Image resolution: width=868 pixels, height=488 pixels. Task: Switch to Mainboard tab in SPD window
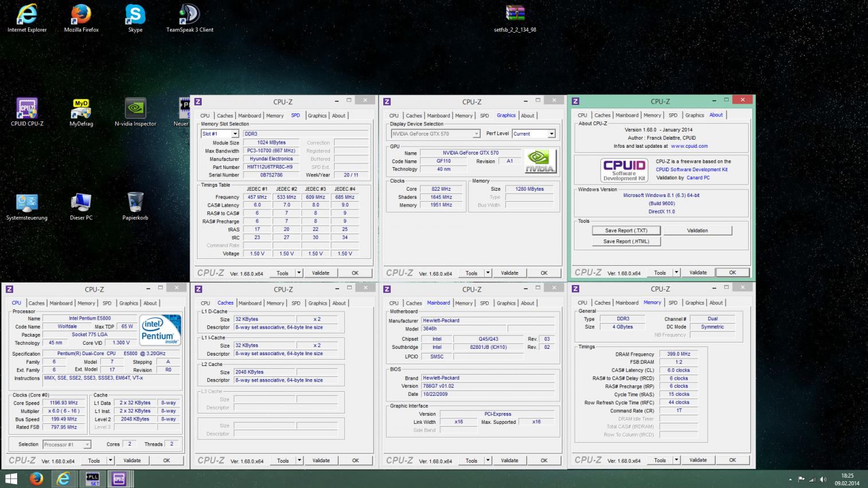click(x=249, y=116)
